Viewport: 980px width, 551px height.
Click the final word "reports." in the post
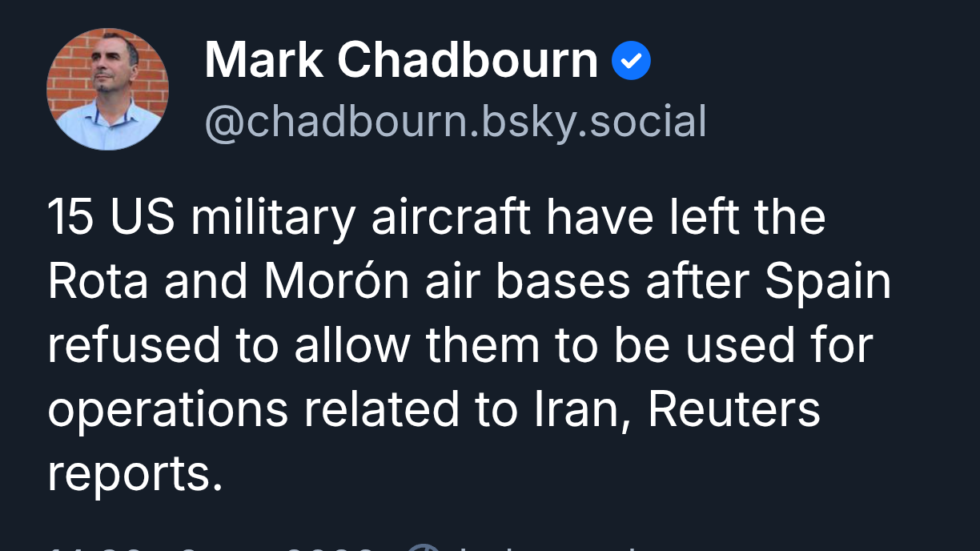[135, 475]
